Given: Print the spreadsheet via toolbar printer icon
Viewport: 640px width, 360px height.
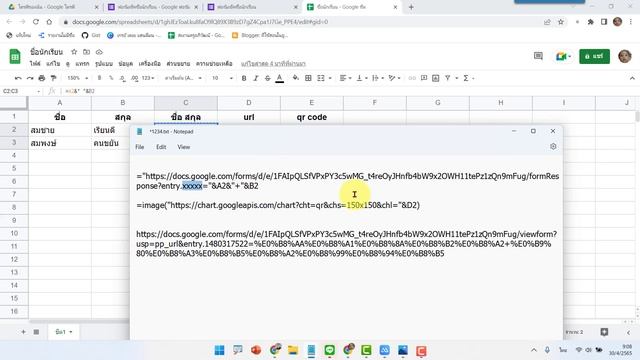Looking at the screenshot, I should tap(42, 78).
